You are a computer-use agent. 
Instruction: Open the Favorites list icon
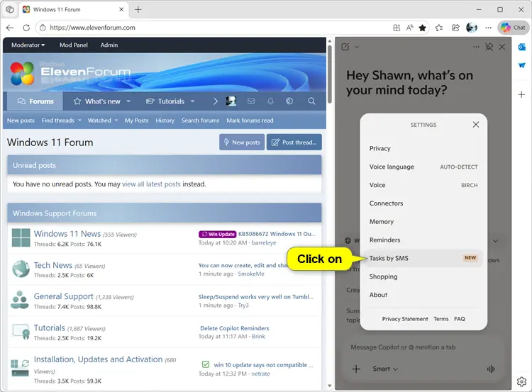pos(439,28)
